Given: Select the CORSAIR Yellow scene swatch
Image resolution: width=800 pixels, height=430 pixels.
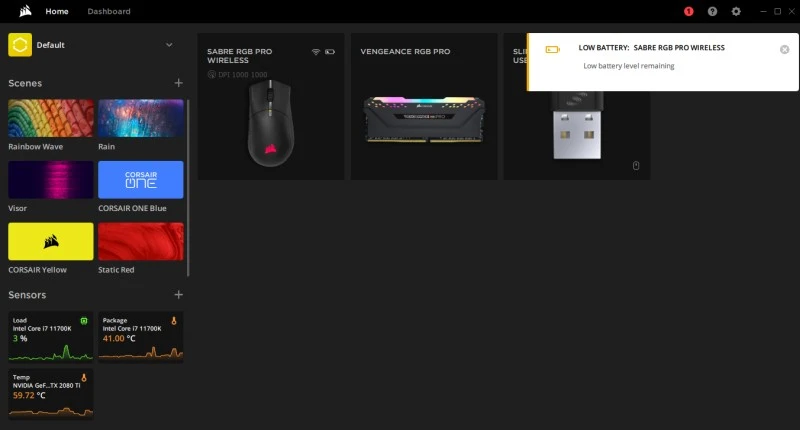Looking at the screenshot, I should tap(51, 241).
